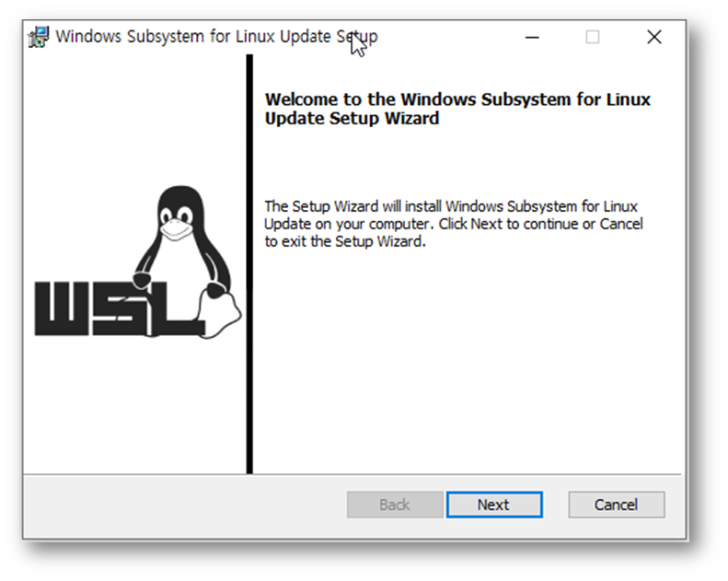Close the Setup window with X
This screenshot has width=728, height=581.
click(x=654, y=37)
